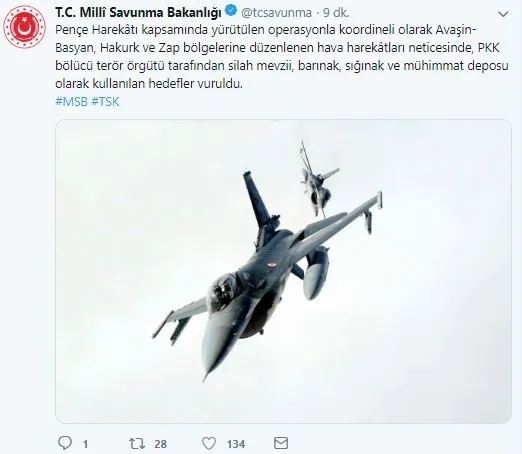Click the distant second jet in photo
This screenshot has height=454, width=522.
(316, 180)
